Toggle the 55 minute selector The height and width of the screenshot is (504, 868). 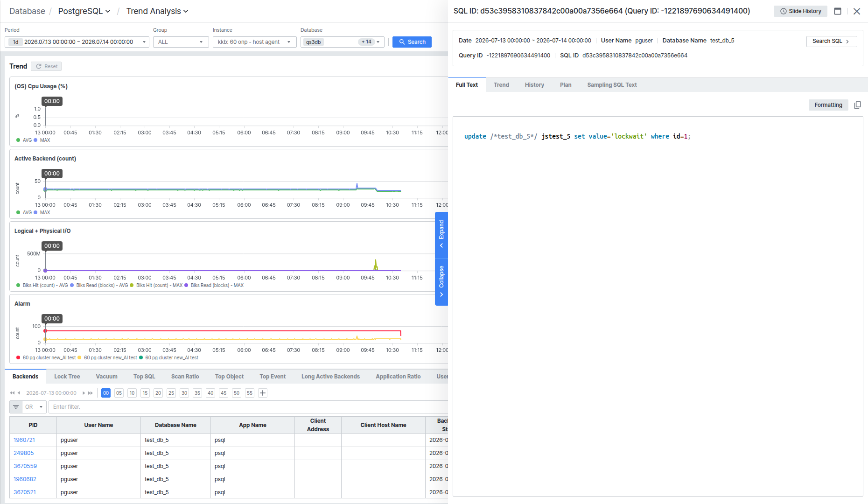coord(250,393)
